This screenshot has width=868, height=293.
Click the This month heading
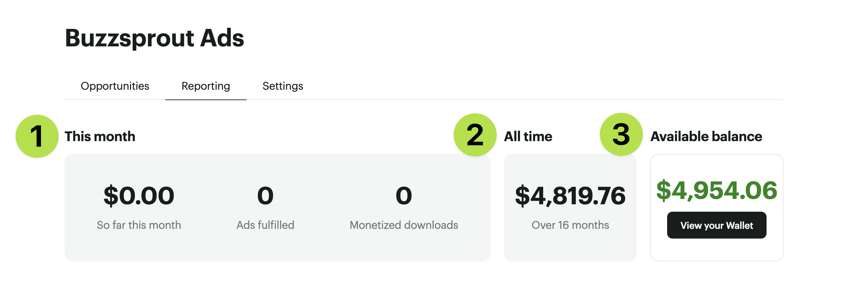[x=100, y=136]
